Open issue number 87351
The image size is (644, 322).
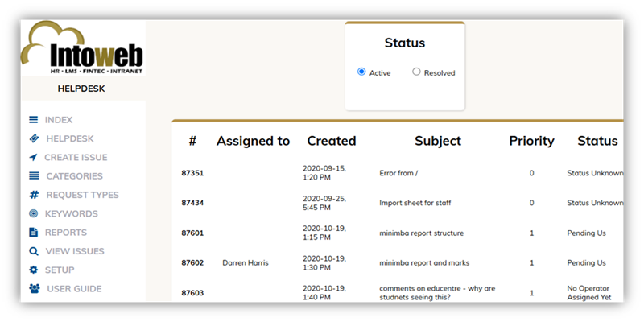[x=192, y=173]
